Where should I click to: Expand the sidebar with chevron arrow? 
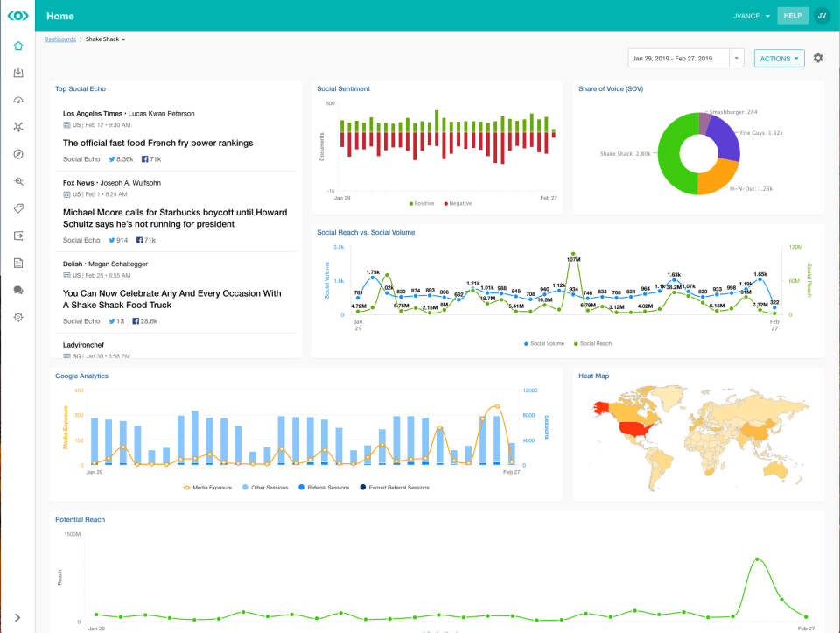click(17, 617)
